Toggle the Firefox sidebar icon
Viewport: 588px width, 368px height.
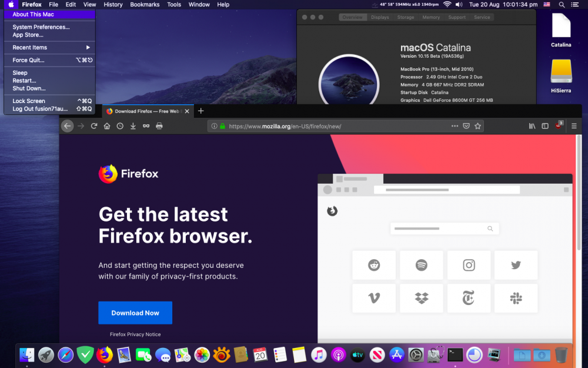tap(545, 126)
